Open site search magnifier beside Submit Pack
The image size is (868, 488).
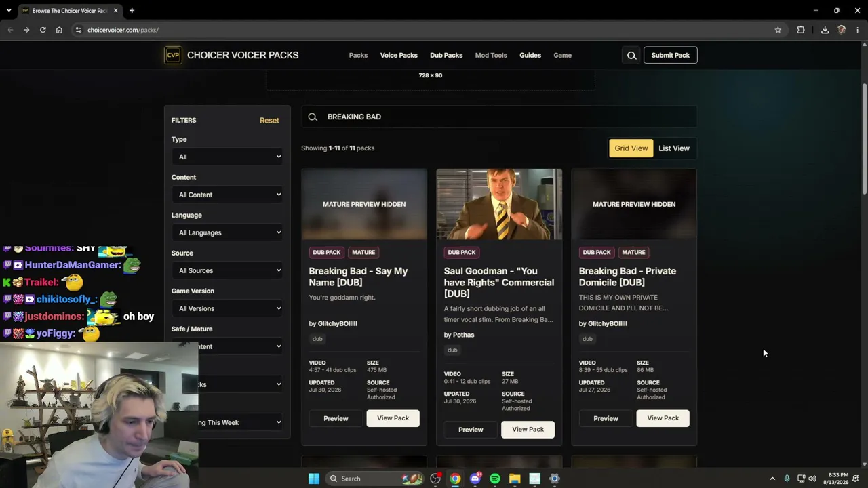click(631, 56)
